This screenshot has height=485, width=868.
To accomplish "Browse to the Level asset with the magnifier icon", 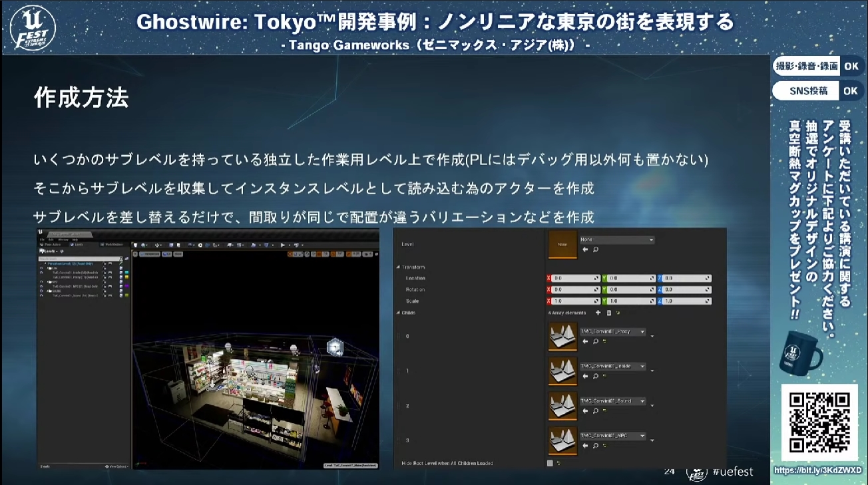I will pos(595,249).
